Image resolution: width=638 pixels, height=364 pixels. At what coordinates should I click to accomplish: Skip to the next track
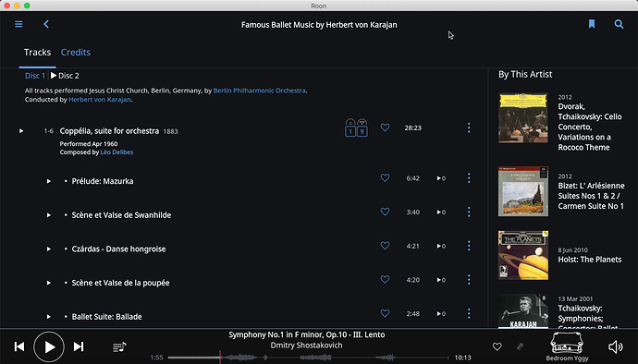point(79,346)
